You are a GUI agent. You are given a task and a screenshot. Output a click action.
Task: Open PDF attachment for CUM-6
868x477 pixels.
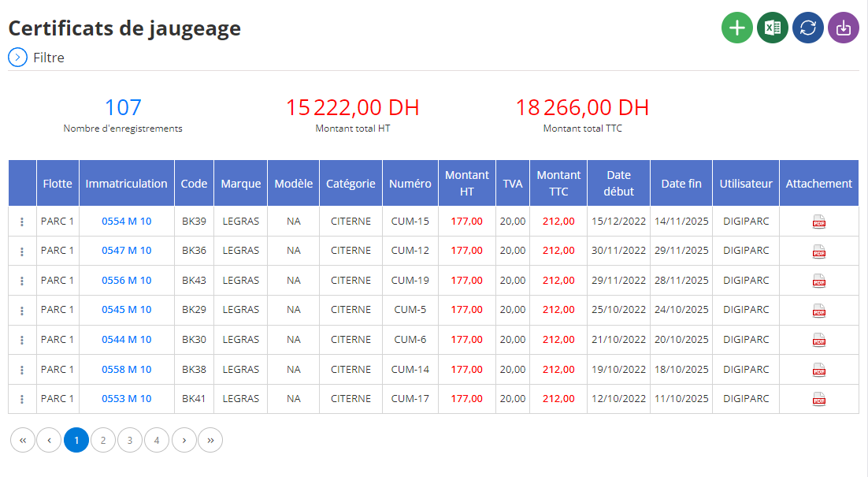[818, 340]
